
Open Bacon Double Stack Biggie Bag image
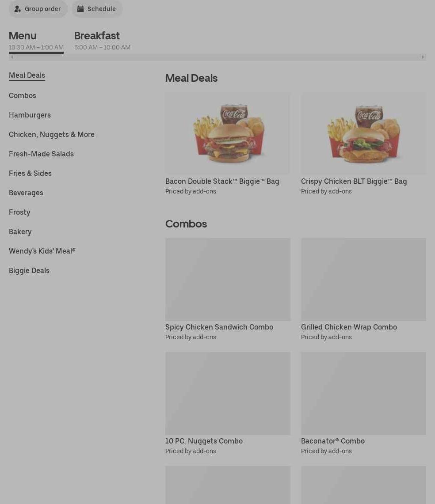228,133
